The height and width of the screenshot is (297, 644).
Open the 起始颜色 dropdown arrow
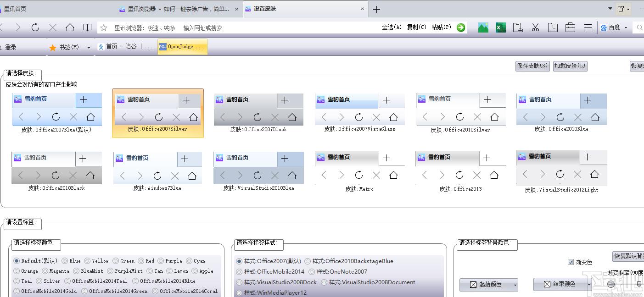[515, 285]
